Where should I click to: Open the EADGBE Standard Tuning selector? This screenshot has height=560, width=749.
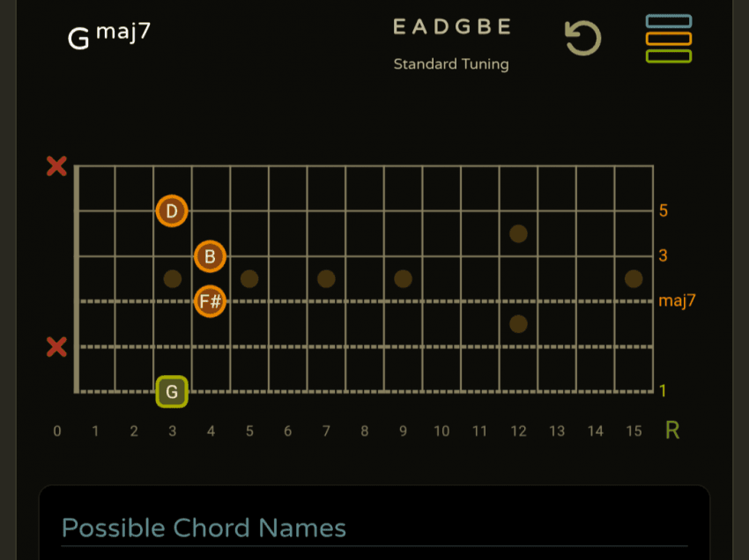[x=451, y=27]
